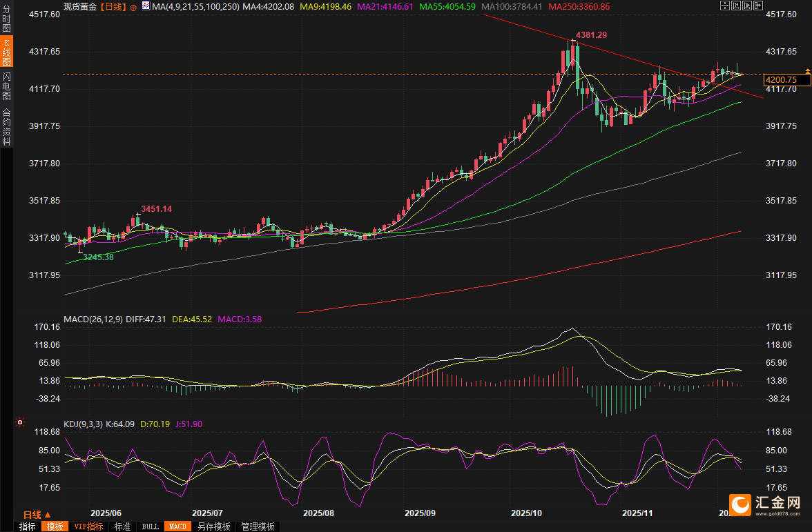Viewport: 812px width, 532px height.
Task: Select the BULL template in the bottom bar
Action: point(150,526)
